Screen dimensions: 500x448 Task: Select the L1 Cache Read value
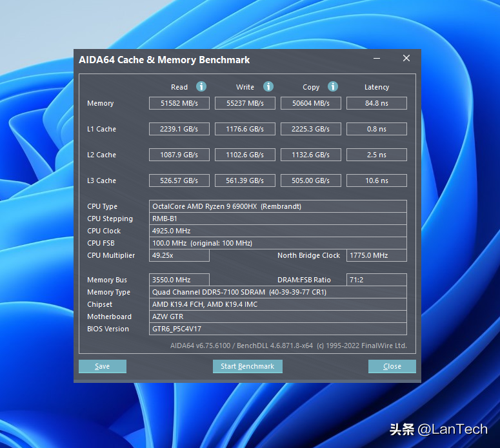coord(179,129)
